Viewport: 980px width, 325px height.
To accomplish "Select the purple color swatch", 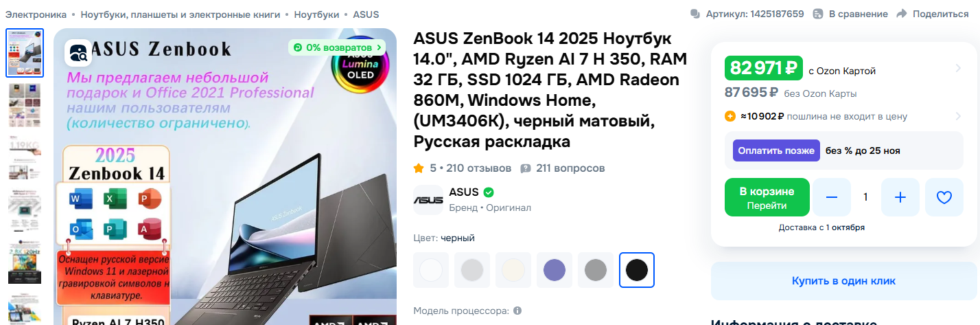I will 555,270.
